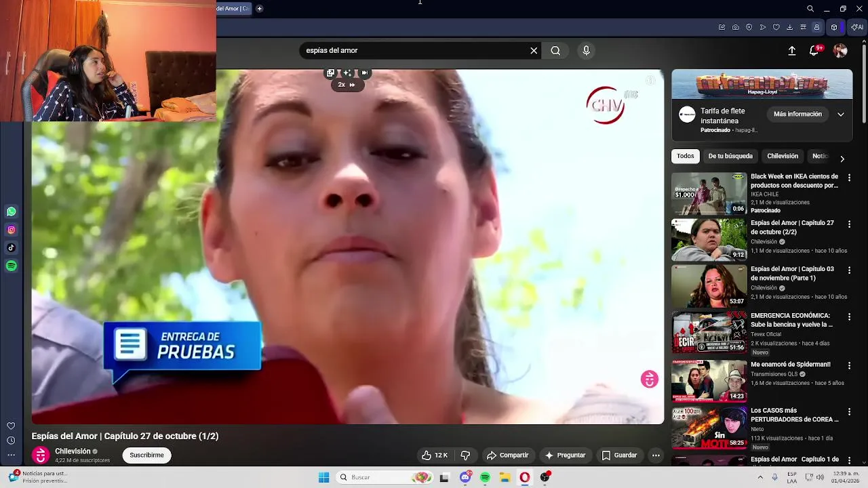
Task: Click the sparkle enhance video icon
Action: (347, 73)
